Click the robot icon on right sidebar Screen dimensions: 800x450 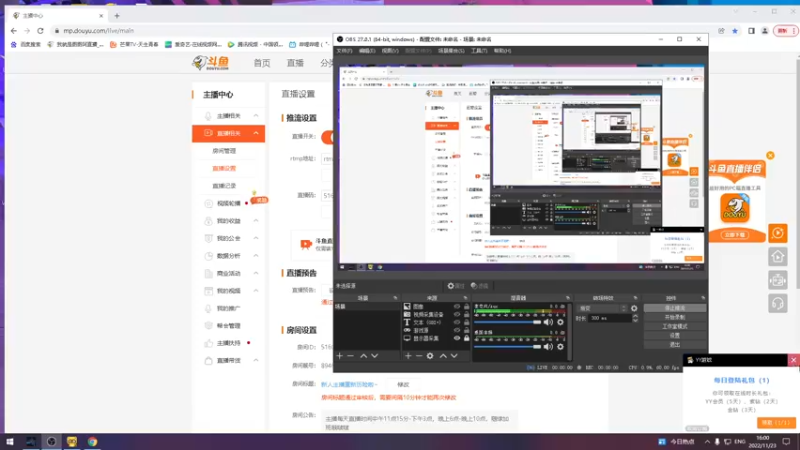[778, 280]
